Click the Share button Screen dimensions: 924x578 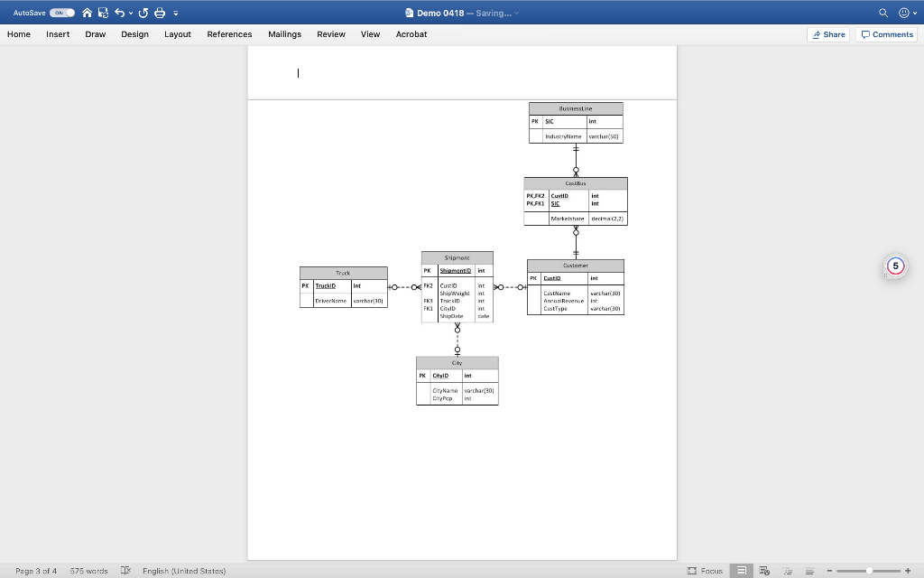tap(827, 34)
